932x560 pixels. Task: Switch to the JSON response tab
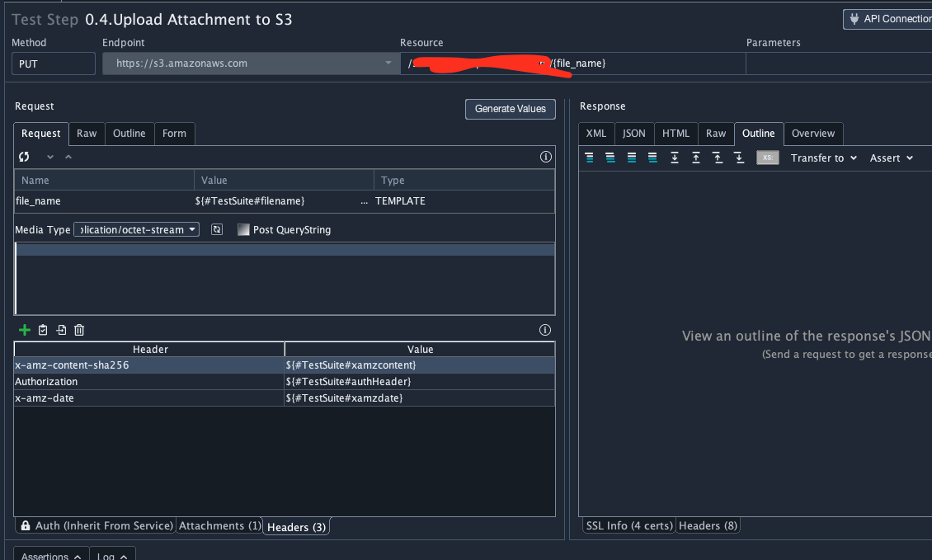pos(633,134)
